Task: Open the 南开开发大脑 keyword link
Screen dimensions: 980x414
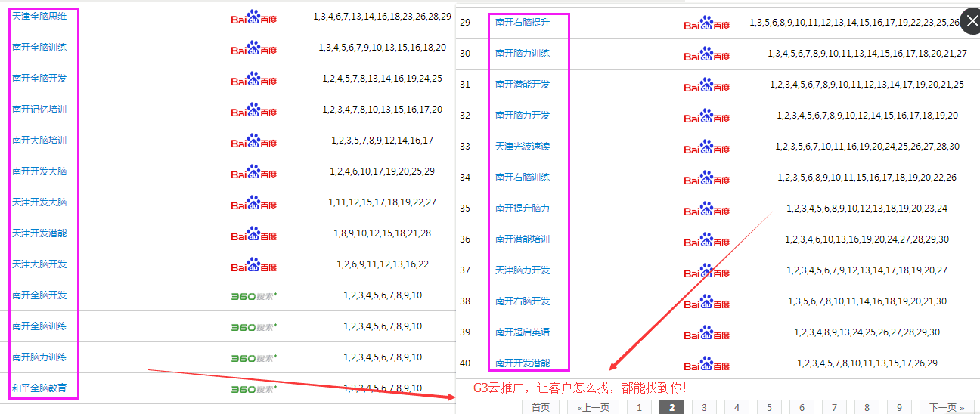Action: (x=39, y=171)
